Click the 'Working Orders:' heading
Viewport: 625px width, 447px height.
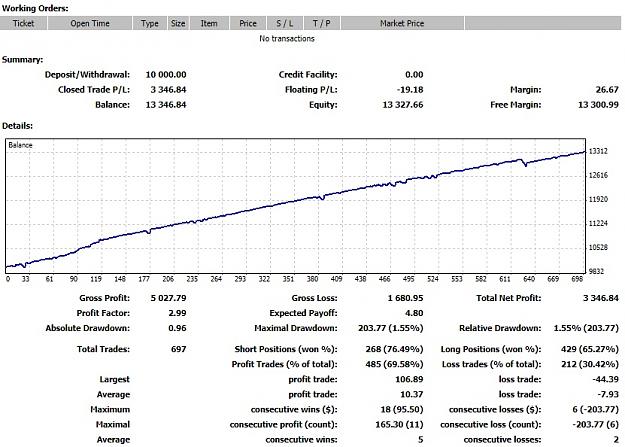[x=35, y=8]
